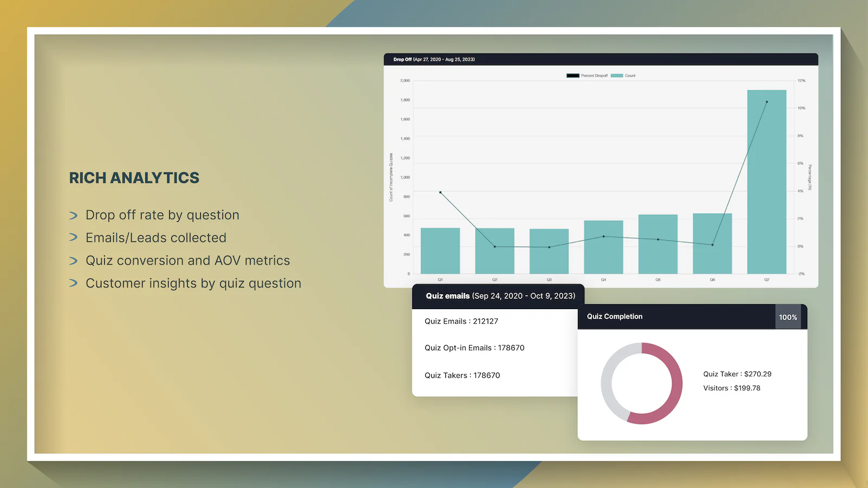Select 'Quiz Opt-in Emails : 178670' row
This screenshot has height=488, width=868.
[475, 348]
